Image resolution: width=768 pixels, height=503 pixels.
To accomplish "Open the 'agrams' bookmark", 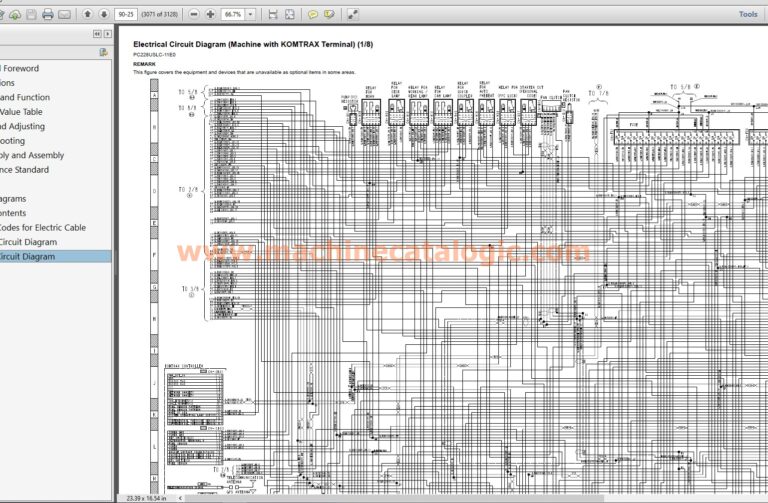I will (x=13, y=199).
